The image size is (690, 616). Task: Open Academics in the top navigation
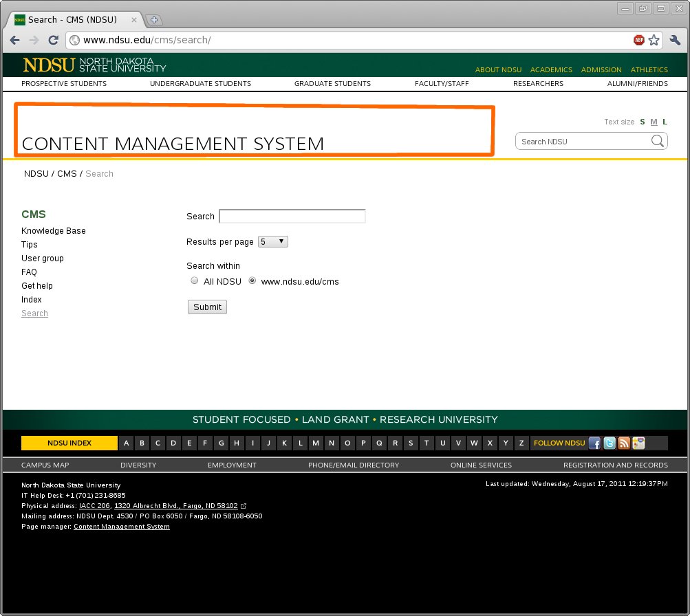[x=551, y=69]
